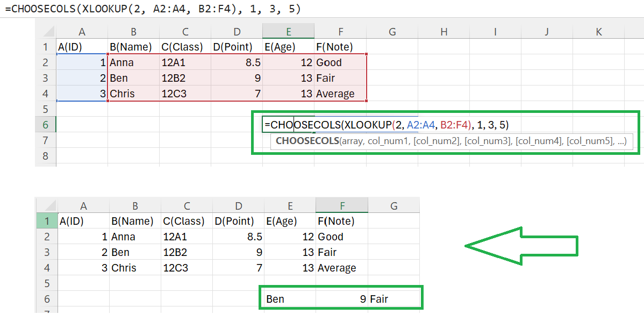Click '12C3' in the results sheet
The image size is (644, 321).
coord(176,268)
